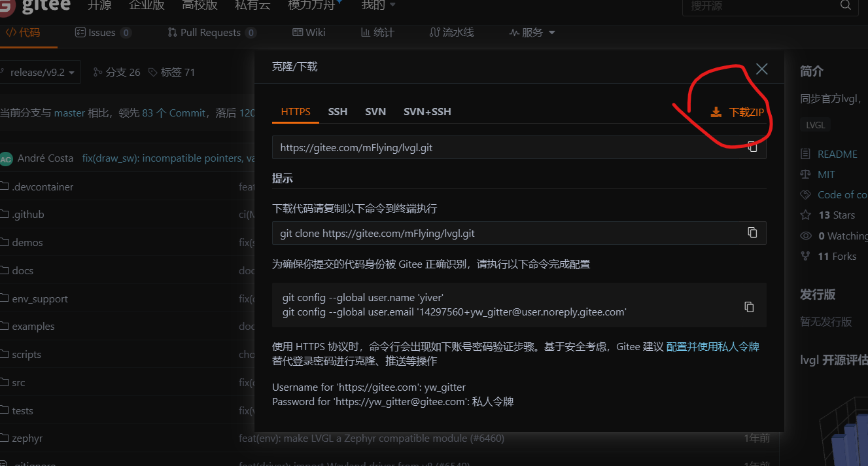Open the Code of conduct link

(x=842, y=195)
